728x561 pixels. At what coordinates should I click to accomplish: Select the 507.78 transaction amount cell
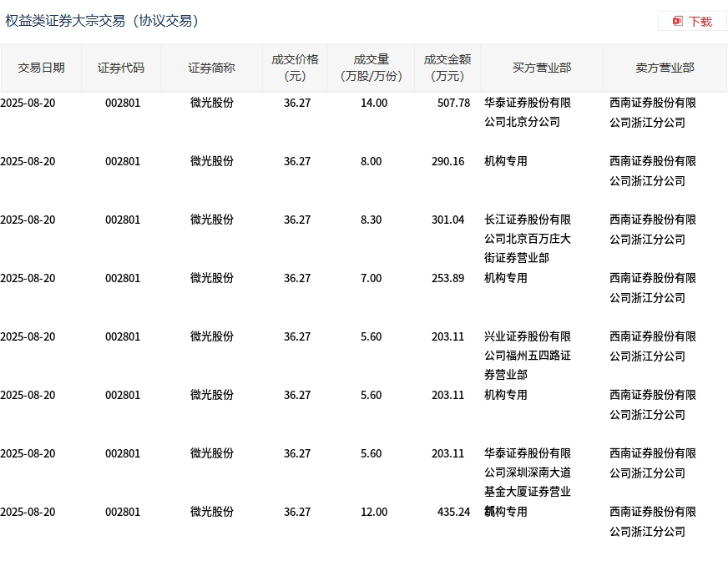tap(453, 103)
